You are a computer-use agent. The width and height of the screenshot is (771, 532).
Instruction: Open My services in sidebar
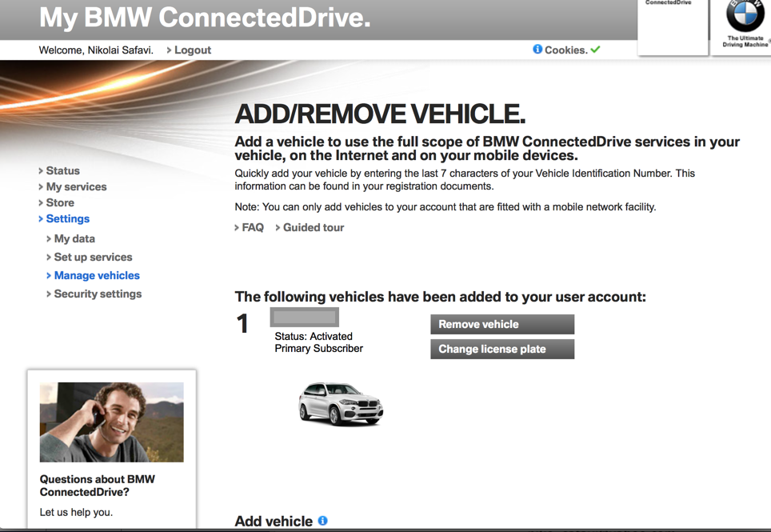coord(73,187)
